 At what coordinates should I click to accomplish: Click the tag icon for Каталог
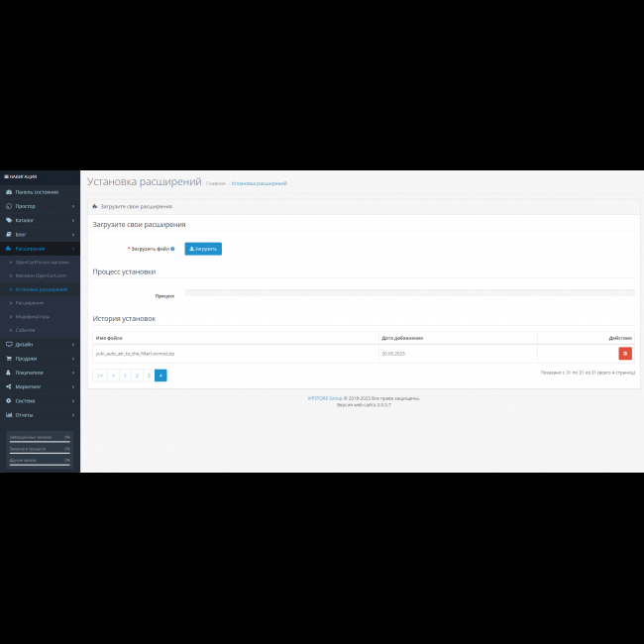point(9,220)
